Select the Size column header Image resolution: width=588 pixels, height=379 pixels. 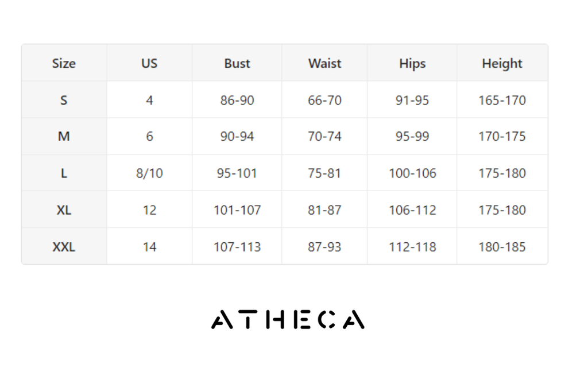[64, 63]
